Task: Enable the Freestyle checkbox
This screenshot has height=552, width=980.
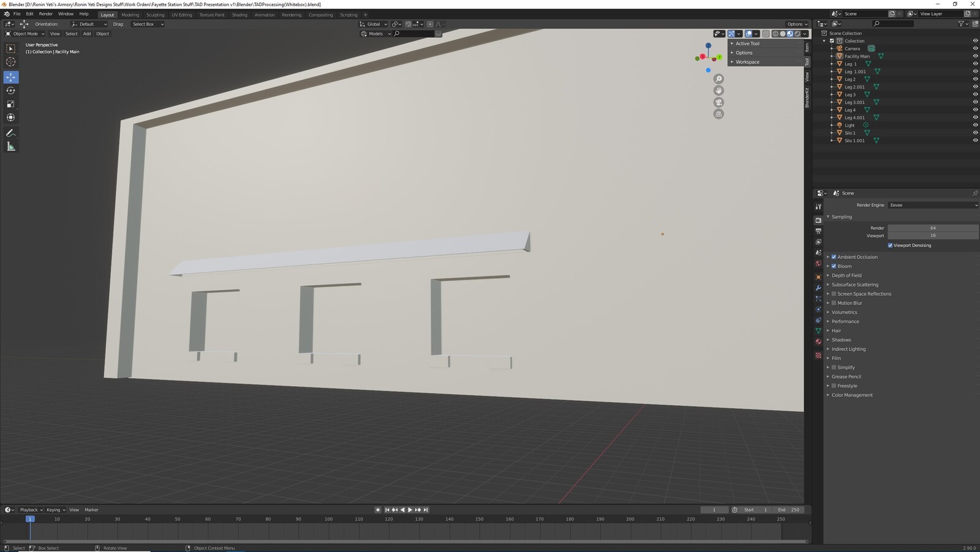Action: [834, 386]
